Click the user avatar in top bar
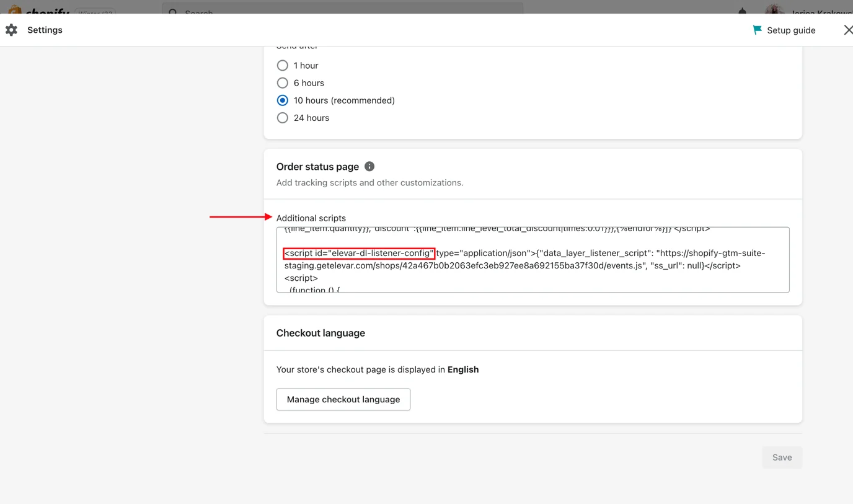Screen dimensions: 853x504 [774, 9]
